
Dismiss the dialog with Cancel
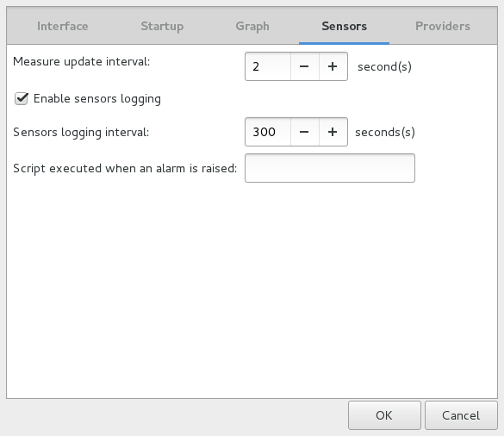pos(461,415)
